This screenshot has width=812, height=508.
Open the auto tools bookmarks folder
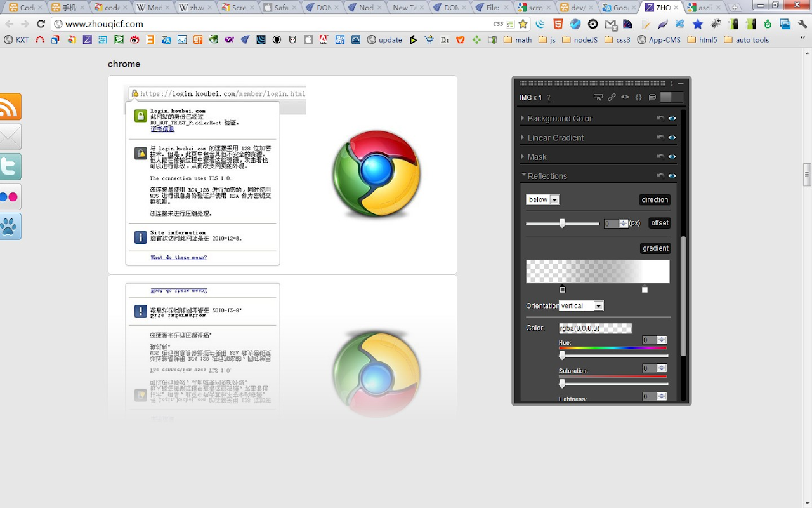(747, 39)
